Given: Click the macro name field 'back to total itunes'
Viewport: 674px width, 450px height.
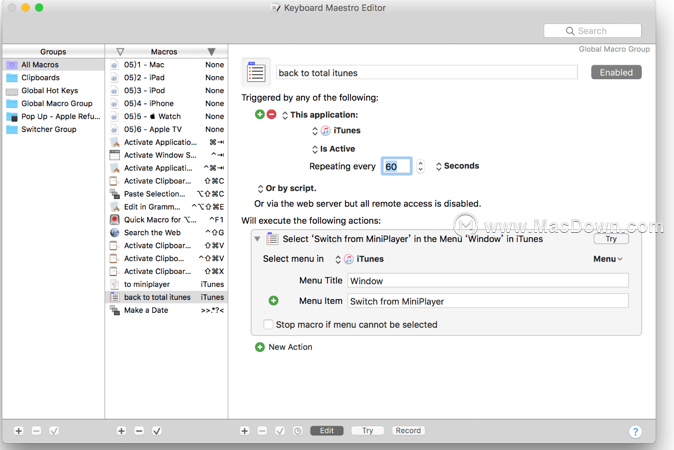Looking at the screenshot, I should click(x=426, y=73).
